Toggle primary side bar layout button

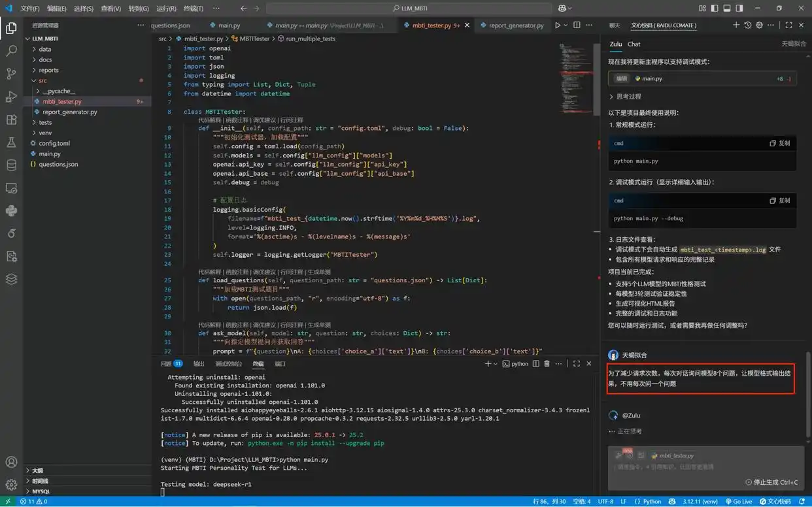(x=715, y=8)
